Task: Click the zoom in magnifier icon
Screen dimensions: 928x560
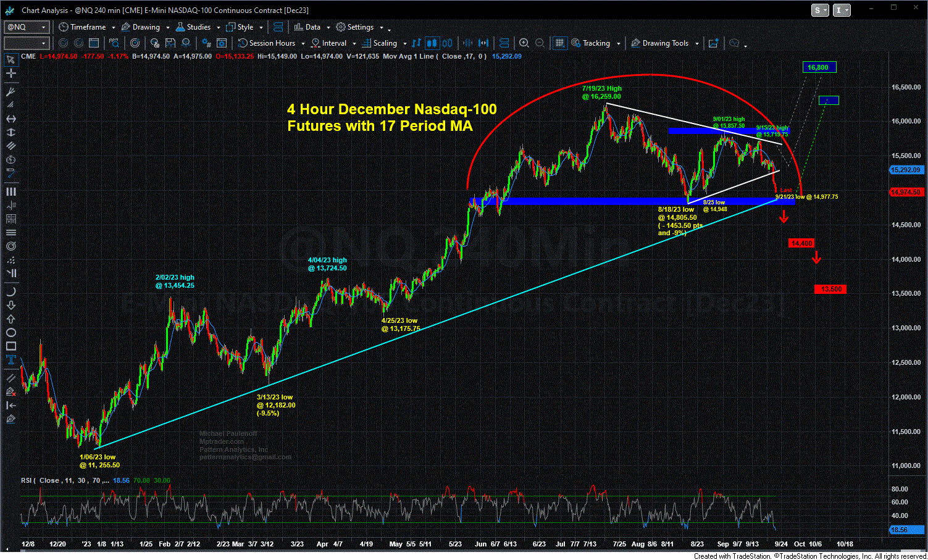Action: (524, 43)
